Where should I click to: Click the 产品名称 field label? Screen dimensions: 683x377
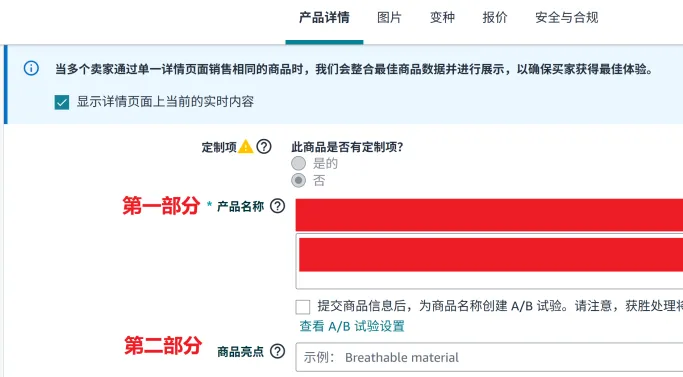coord(240,206)
